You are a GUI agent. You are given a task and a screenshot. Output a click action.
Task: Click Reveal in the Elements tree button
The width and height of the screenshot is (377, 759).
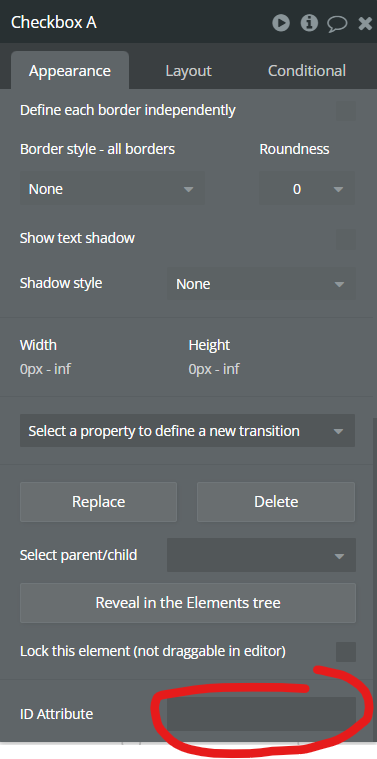pos(188,603)
